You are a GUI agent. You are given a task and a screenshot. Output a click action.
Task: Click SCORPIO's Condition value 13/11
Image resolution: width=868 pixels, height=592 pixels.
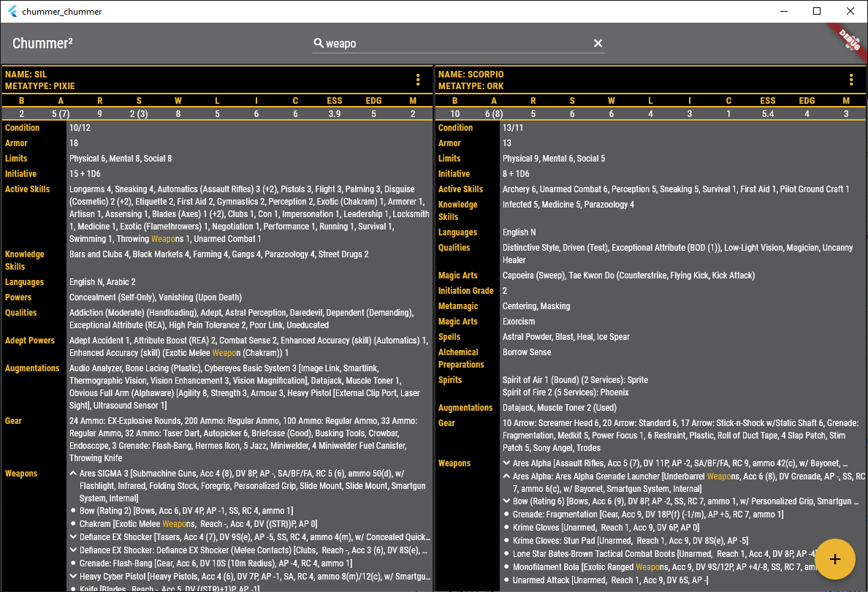[513, 128]
